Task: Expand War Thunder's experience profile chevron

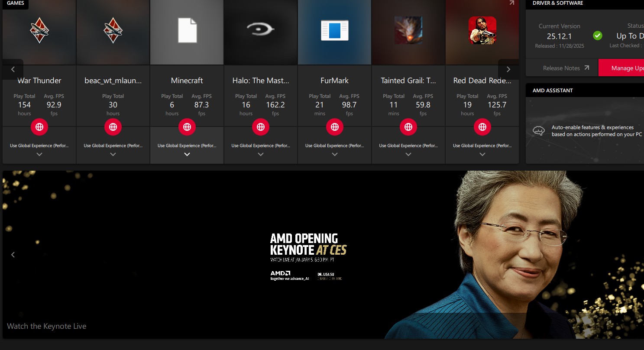Action: (x=39, y=154)
